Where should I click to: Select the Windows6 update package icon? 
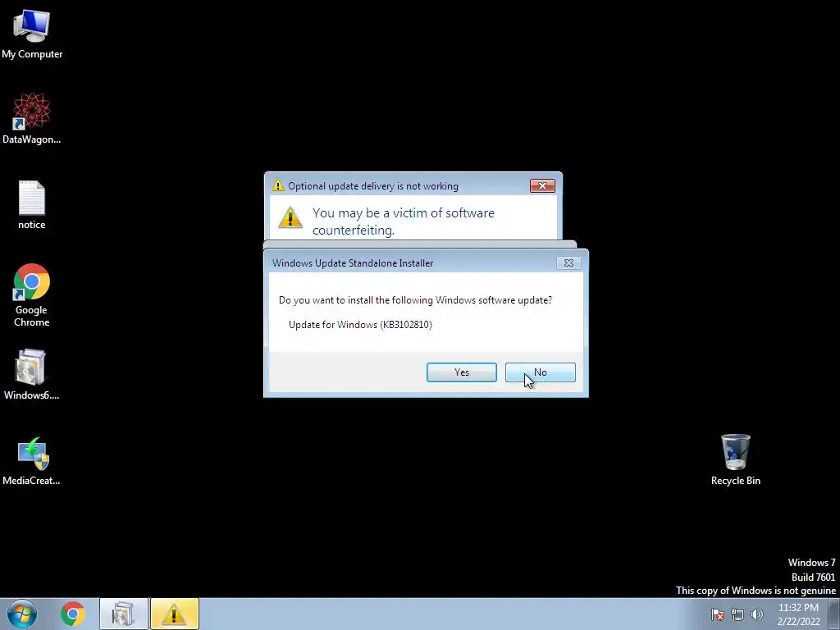(x=32, y=374)
